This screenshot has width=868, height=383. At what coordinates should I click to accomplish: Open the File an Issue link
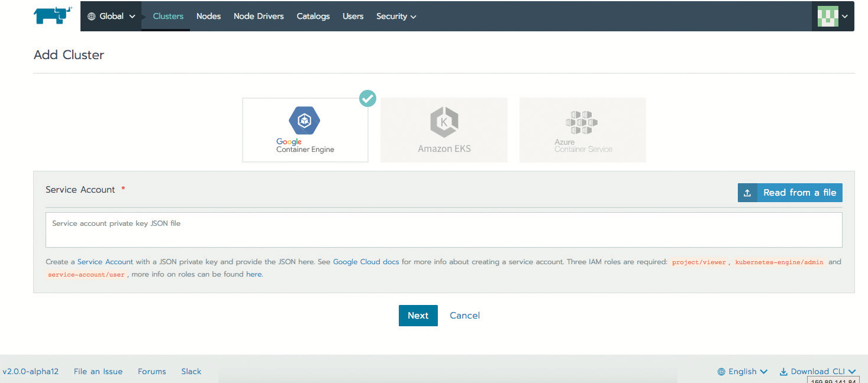tap(98, 372)
